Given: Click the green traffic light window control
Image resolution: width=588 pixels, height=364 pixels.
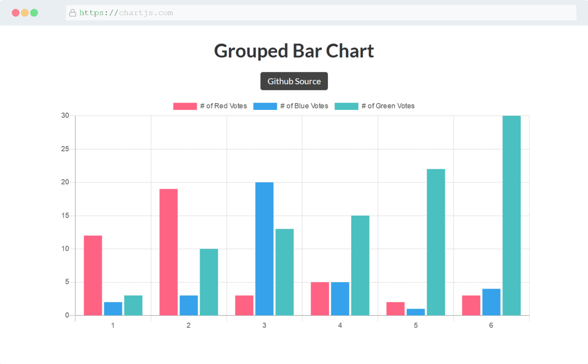Looking at the screenshot, I should pyautogui.click(x=35, y=13).
